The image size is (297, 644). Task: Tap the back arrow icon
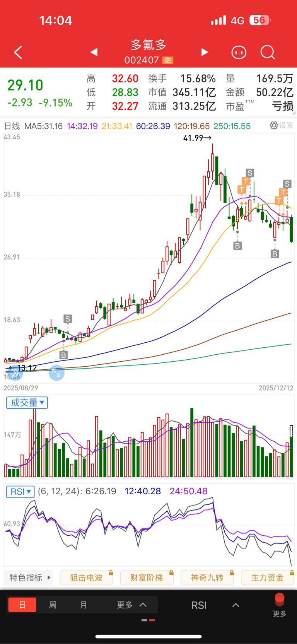pyautogui.click(x=18, y=52)
